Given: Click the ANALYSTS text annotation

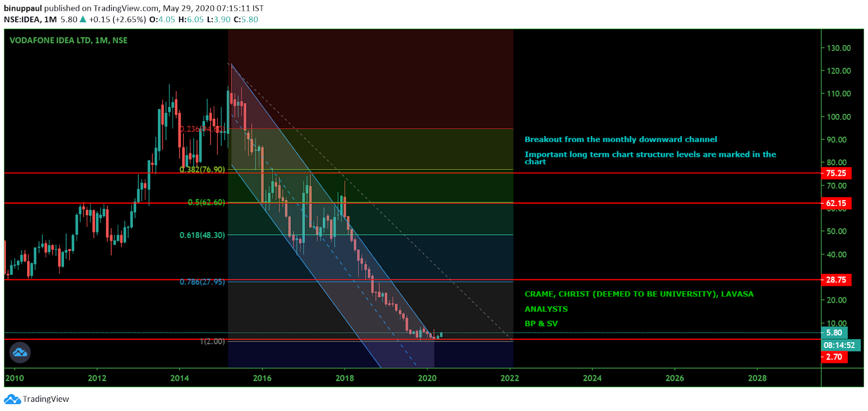Looking at the screenshot, I should point(546,309).
